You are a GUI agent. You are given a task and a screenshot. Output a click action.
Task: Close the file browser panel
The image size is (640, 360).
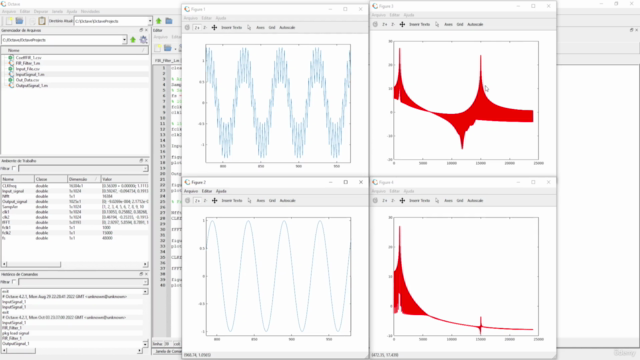[147, 30]
